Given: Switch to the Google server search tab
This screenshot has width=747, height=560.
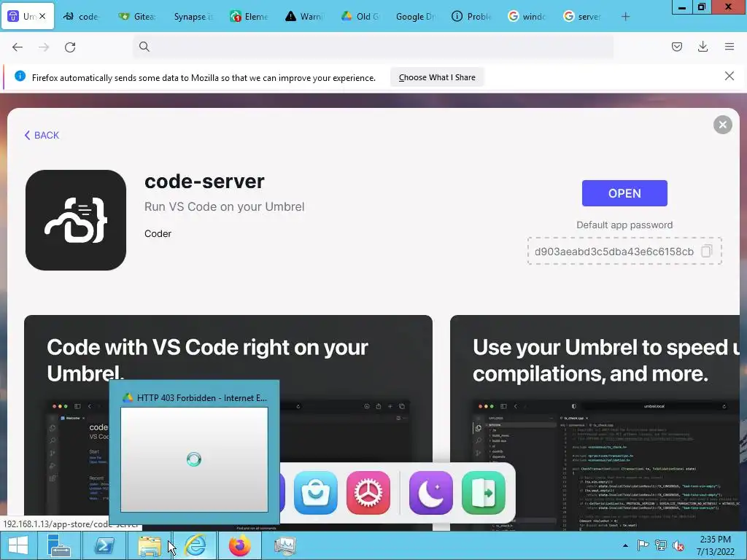Looking at the screenshot, I should coord(583,17).
